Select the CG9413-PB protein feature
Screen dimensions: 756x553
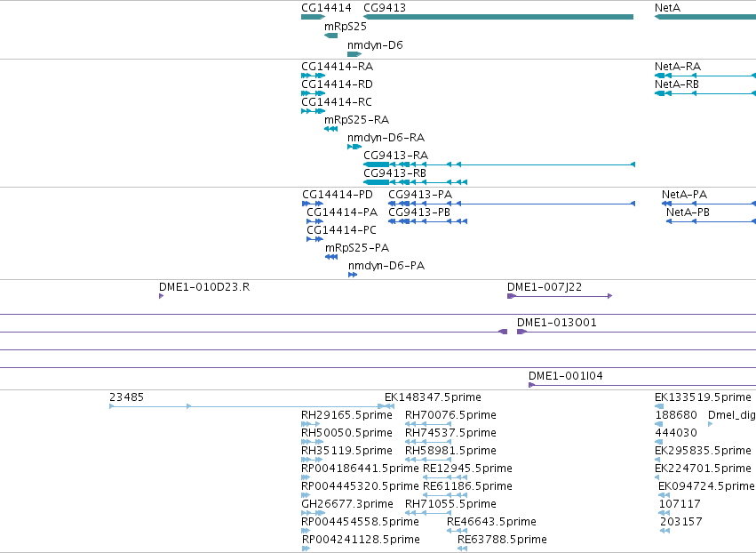pyautogui.click(x=427, y=221)
